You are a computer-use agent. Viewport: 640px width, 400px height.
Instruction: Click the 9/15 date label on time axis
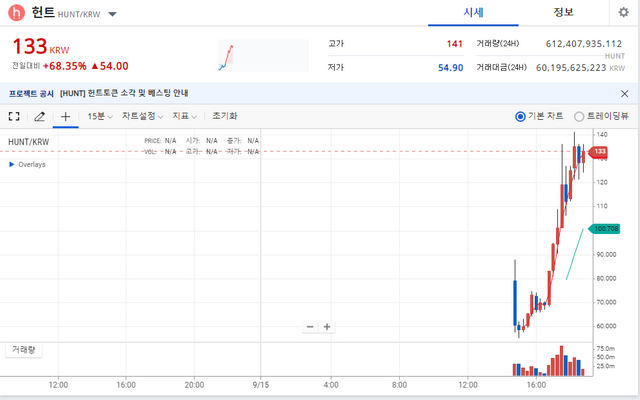(x=260, y=384)
